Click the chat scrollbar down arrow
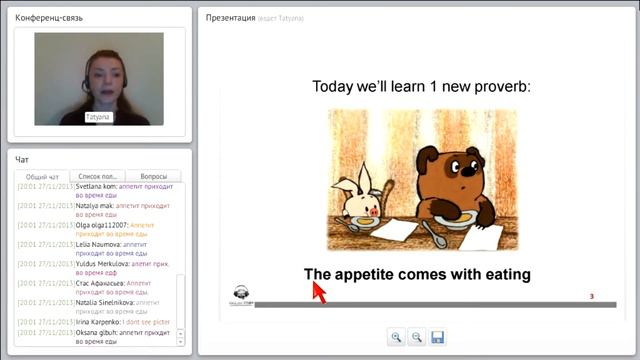 (x=180, y=342)
